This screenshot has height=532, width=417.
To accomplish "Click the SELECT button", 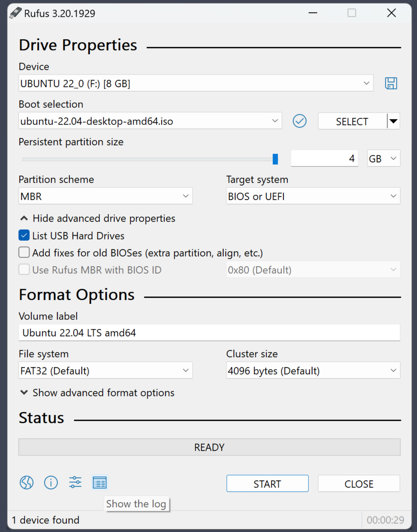I will (x=352, y=121).
